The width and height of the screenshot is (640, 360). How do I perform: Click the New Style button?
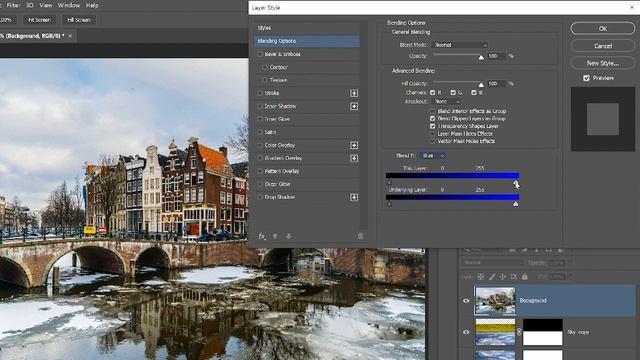(x=602, y=63)
